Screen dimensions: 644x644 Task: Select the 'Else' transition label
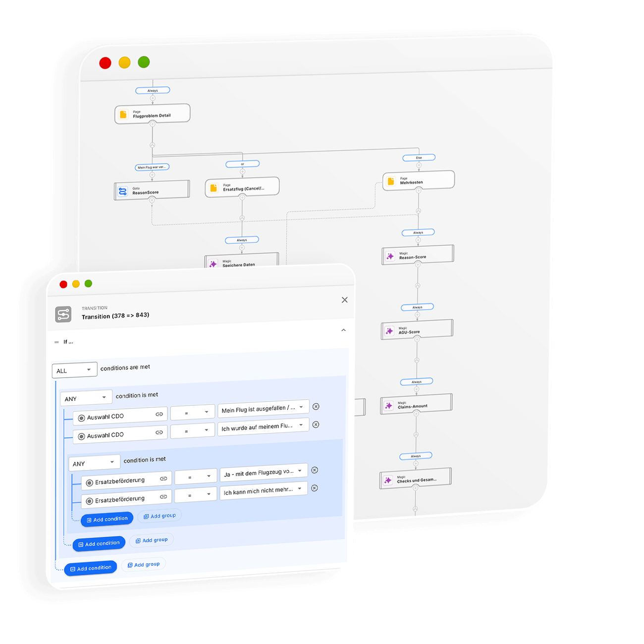pos(419,158)
